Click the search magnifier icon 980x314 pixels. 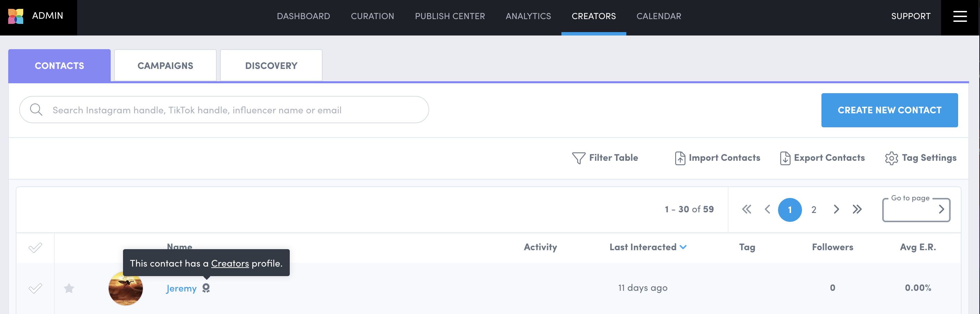coord(37,110)
